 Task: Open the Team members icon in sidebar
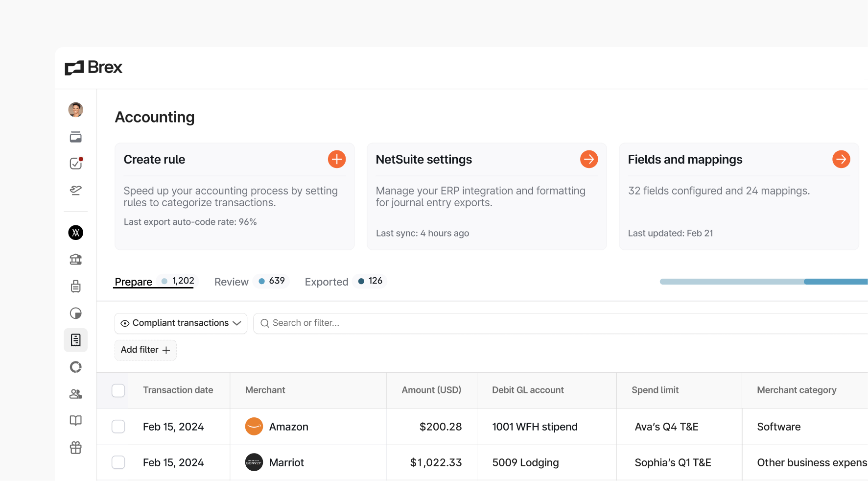click(76, 394)
